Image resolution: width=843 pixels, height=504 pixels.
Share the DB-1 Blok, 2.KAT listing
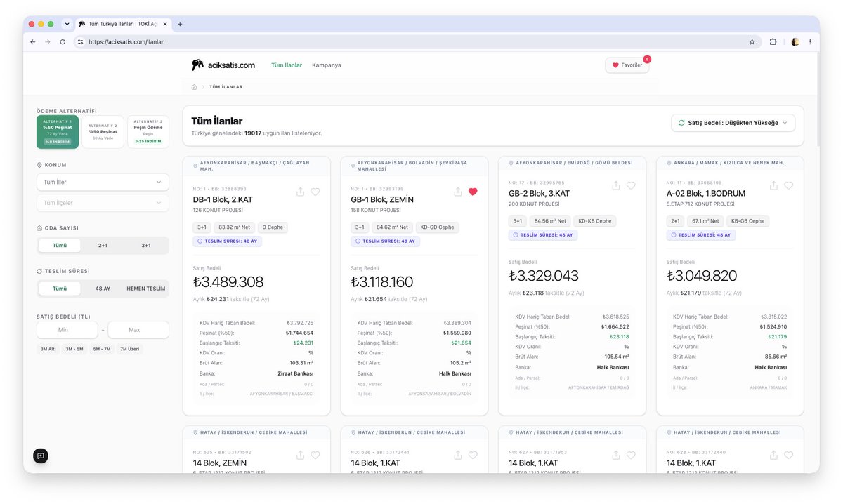click(x=301, y=192)
